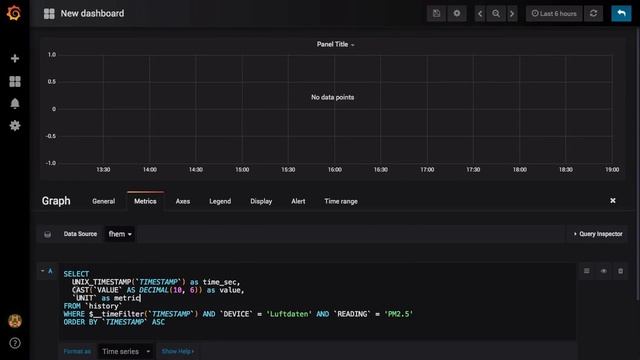
Task: Delete query A with trash icon
Action: tap(620, 271)
